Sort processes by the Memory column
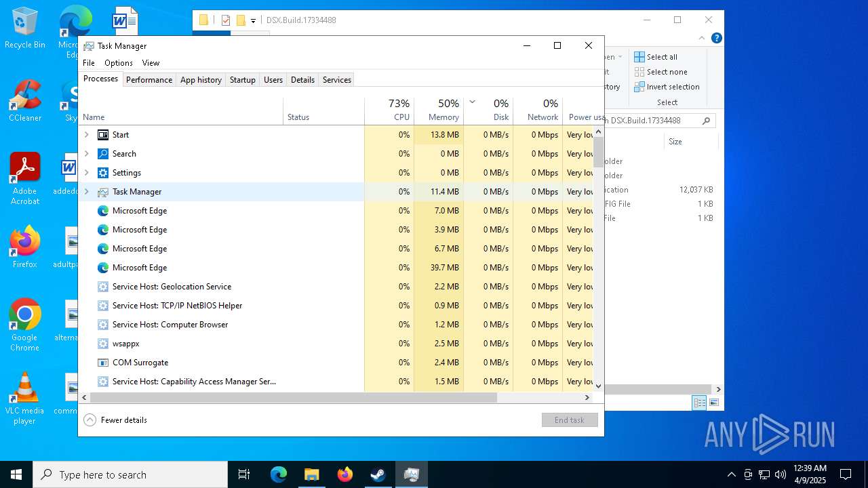Viewport: 868px width, 488px height. [x=439, y=111]
